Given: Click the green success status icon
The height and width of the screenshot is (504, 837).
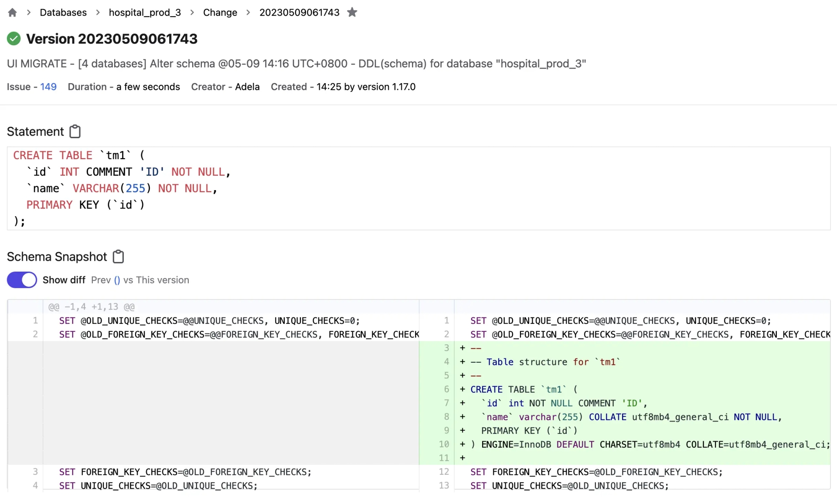Looking at the screenshot, I should tap(14, 39).
